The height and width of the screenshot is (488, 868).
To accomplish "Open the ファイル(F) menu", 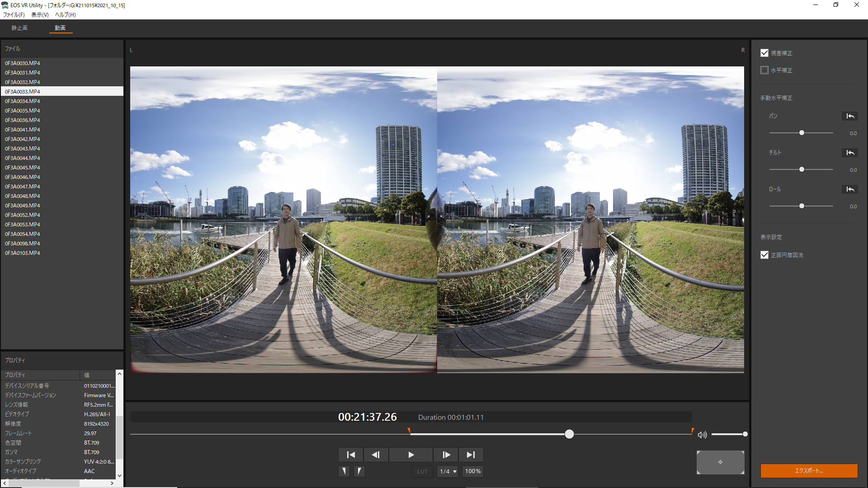I will click(x=14, y=14).
